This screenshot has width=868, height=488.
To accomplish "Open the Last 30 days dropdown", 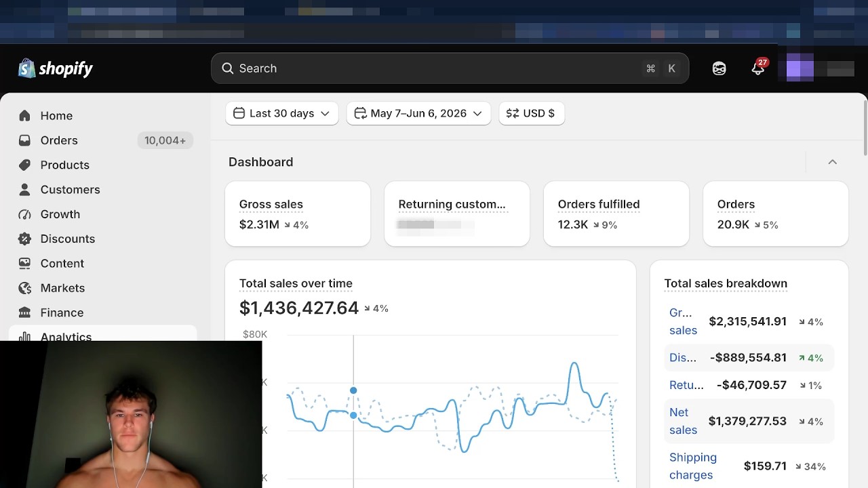I will coord(281,113).
